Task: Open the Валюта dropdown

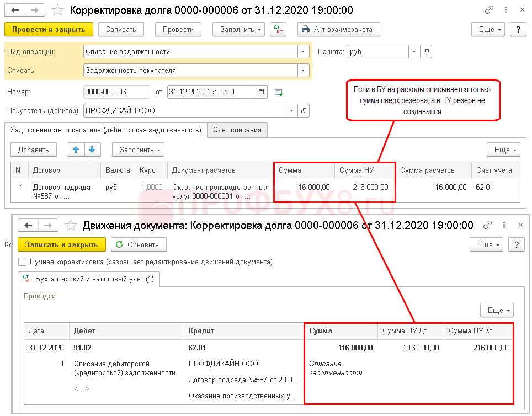Action: point(414,51)
